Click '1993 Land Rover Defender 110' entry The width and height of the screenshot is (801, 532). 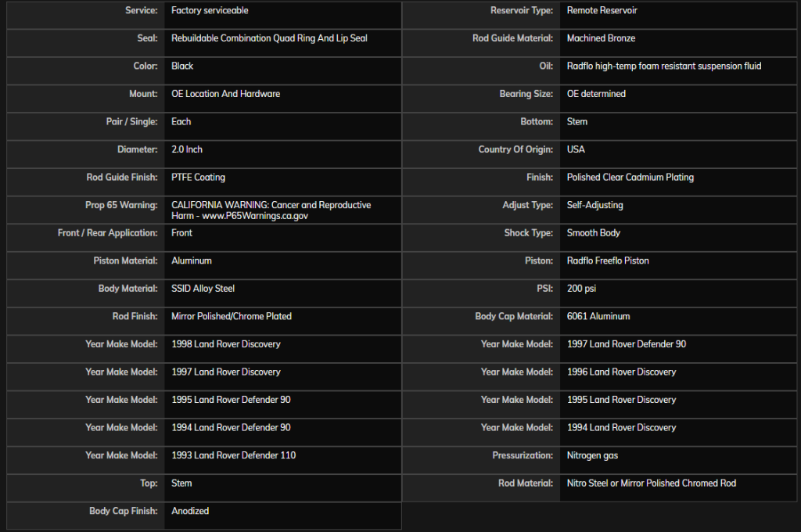233,455
